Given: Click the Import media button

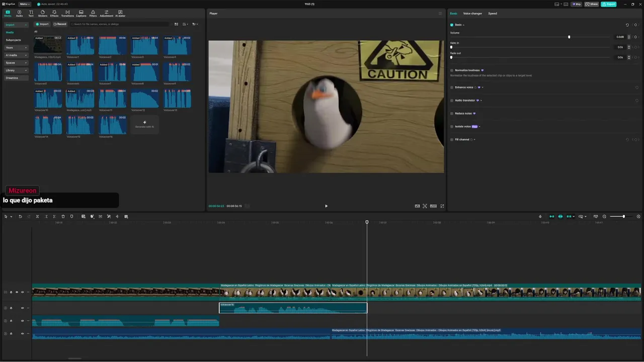Looking at the screenshot, I should coord(42,24).
